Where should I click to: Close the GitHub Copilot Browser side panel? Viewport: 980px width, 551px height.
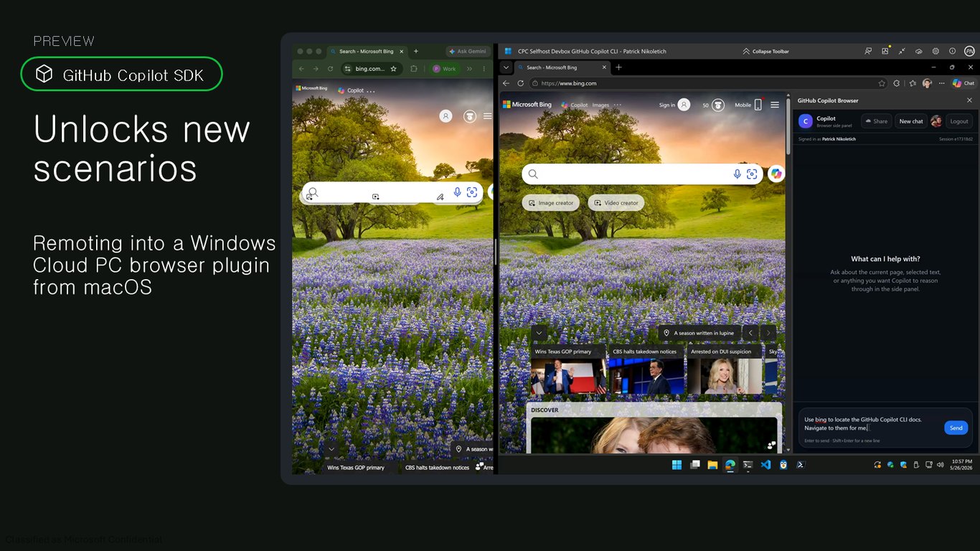click(x=970, y=100)
